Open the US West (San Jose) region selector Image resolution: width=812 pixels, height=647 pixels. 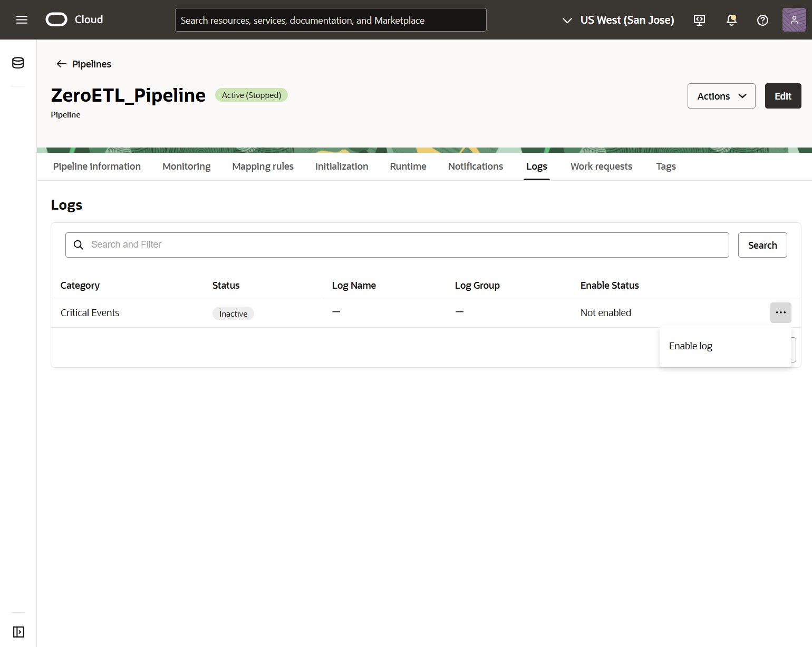(x=617, y=20)
